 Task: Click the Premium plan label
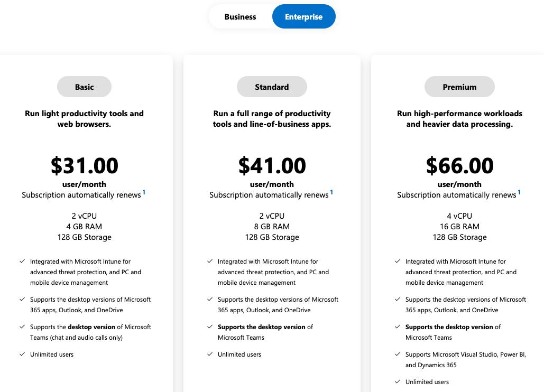point(459,87)
